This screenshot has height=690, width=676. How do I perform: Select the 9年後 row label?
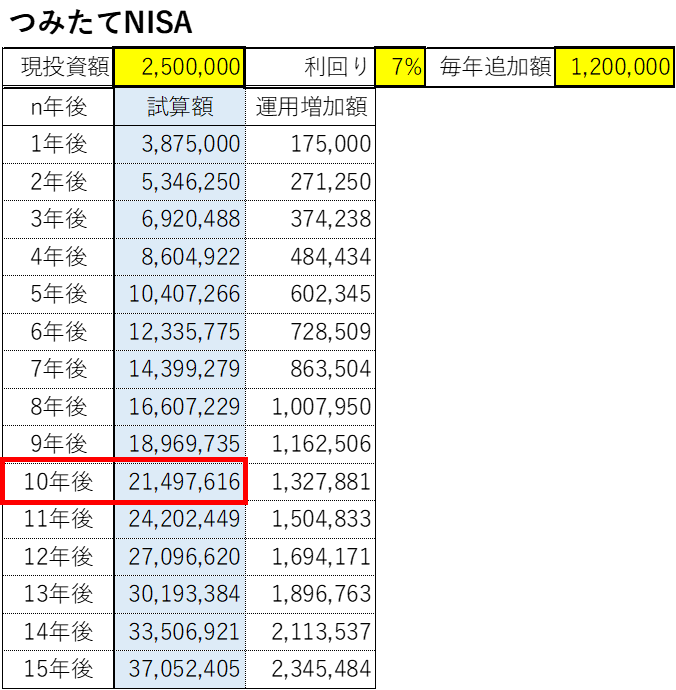pos(58,444)
